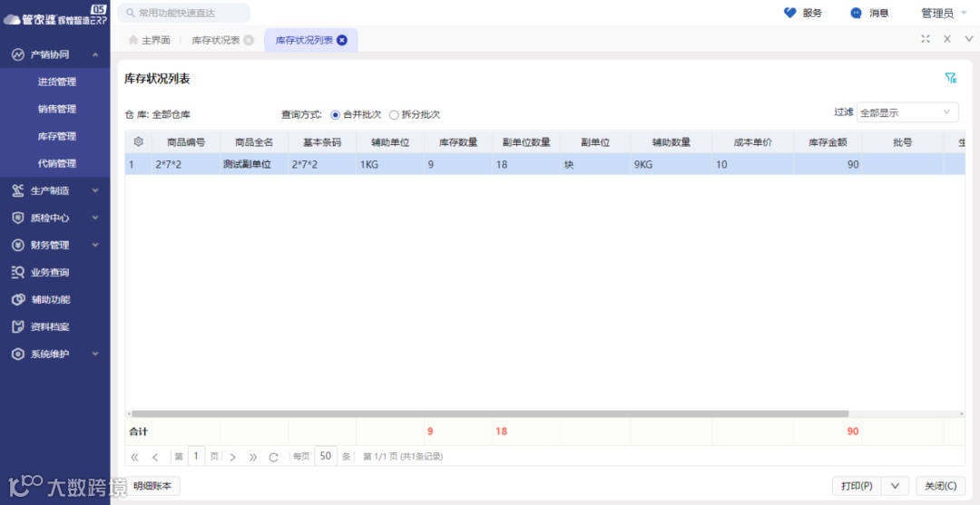Open 消息 message icon
Image resolution: width=980 pixels, height=505 pixels.
click(857, 13)
